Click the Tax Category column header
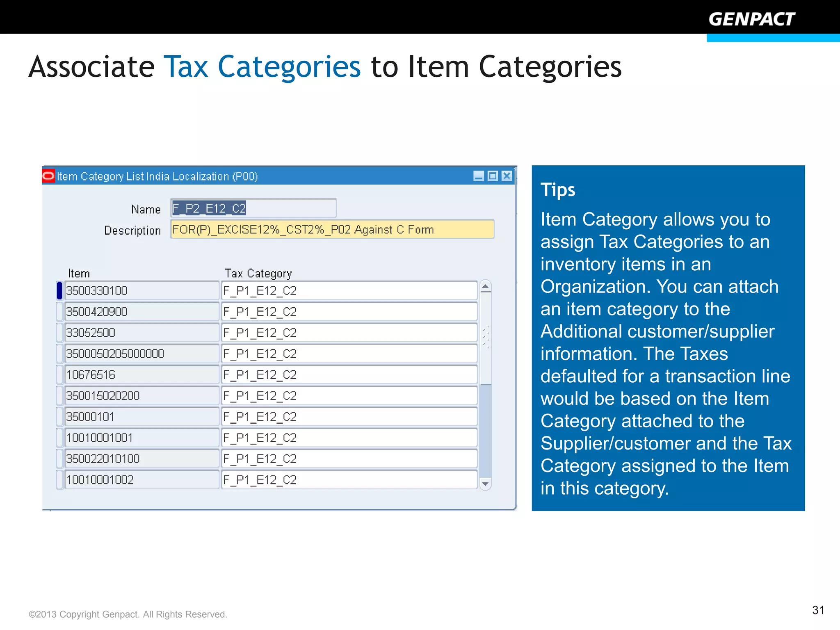Screen dimensions: 840x630 coord(258,274)
